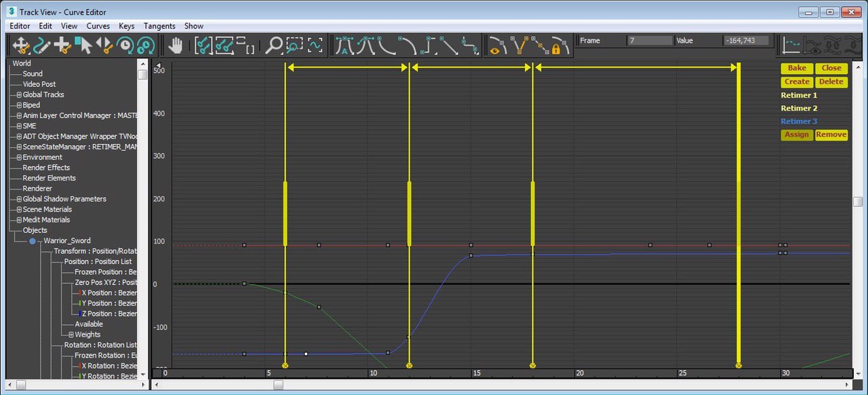This screenshot has height=395, width=868.
Task: Click the Remove button
Action: pos(831,134)
